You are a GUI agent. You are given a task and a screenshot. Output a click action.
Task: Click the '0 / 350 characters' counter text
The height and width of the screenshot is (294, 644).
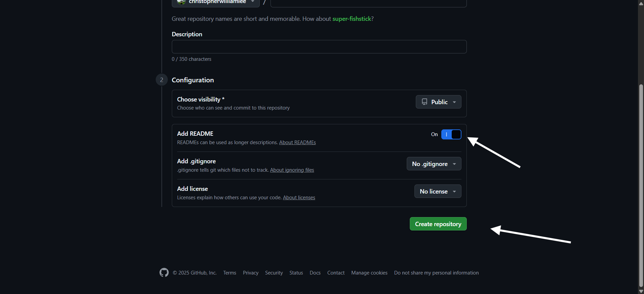192,59
